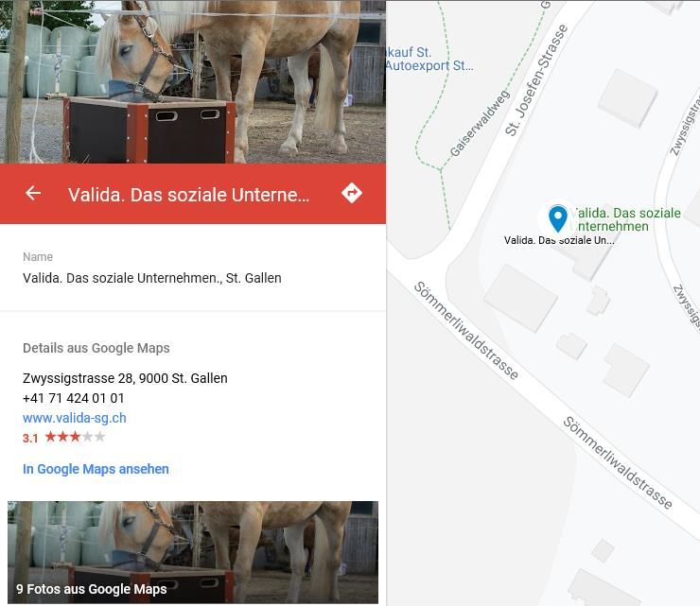
Task: Click the address Zwyssigstrasse 28, 9000 St. Gallen
Action: click(125, 378)
